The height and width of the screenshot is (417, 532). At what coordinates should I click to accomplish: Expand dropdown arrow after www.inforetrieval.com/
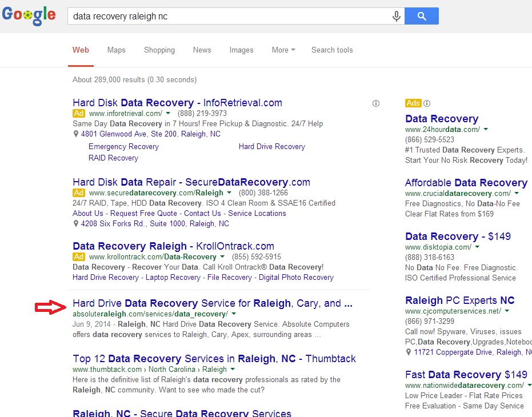click(168, 113)
